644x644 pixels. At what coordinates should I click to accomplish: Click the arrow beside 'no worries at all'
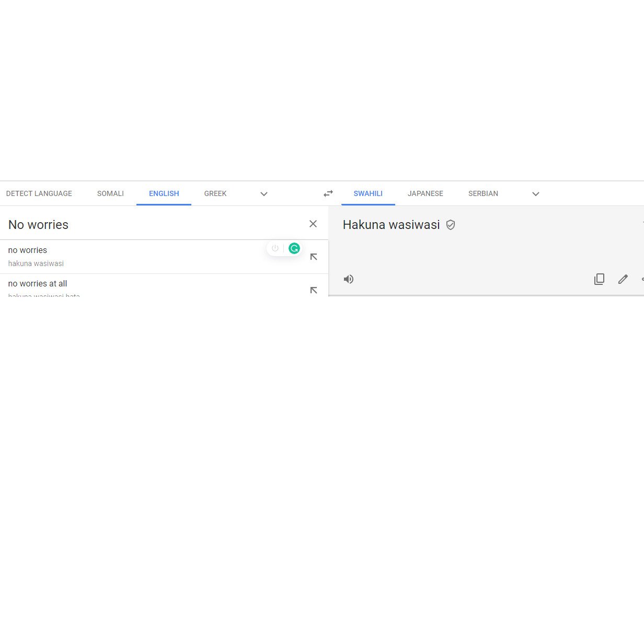point(314,290)
